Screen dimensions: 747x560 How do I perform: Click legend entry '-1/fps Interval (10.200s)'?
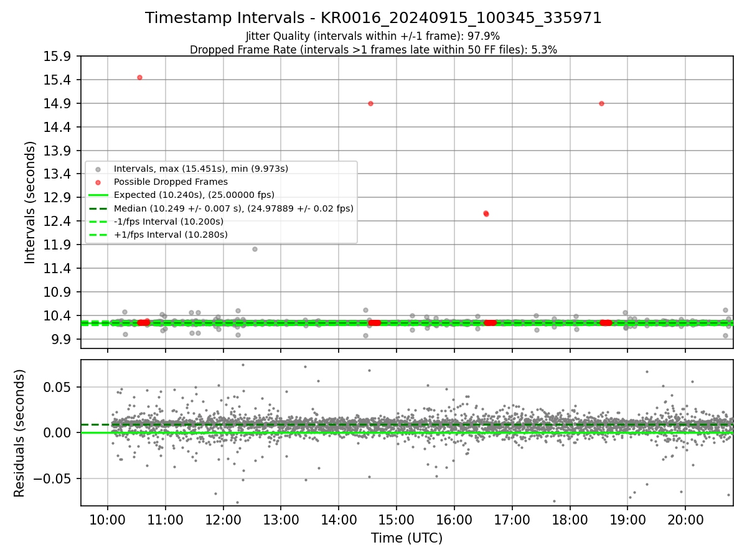(169, 222)
